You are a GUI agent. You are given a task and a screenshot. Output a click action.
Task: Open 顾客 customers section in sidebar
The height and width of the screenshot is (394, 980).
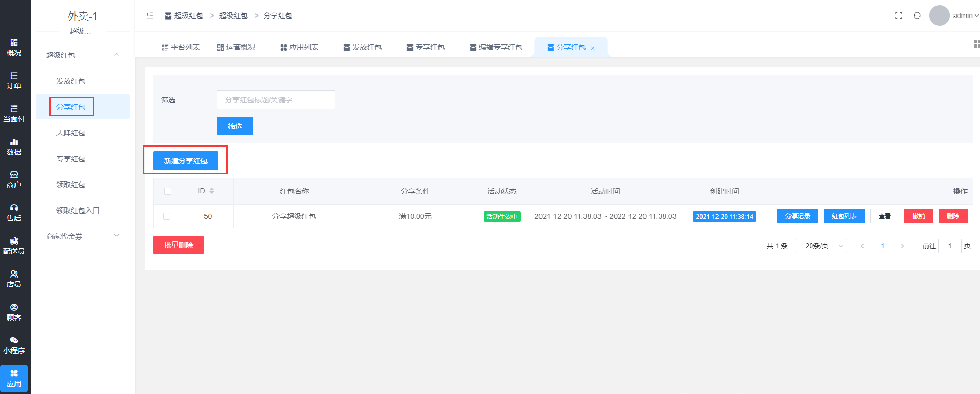14,312
